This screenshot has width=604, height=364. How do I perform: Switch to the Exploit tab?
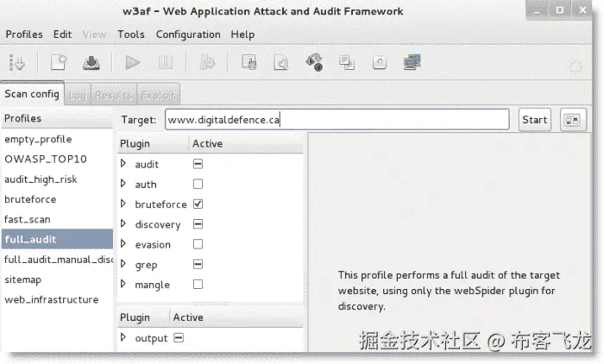[158, 95]
